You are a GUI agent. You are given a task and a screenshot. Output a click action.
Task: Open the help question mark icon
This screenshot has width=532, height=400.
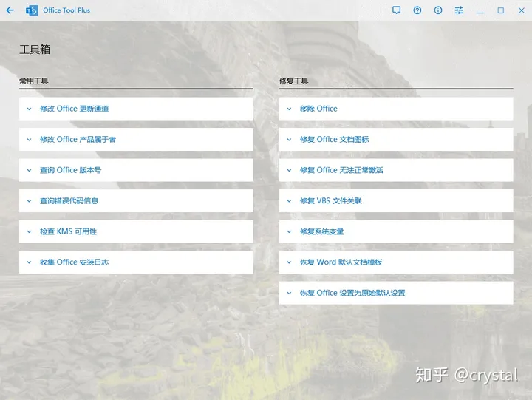click(417, 10)
